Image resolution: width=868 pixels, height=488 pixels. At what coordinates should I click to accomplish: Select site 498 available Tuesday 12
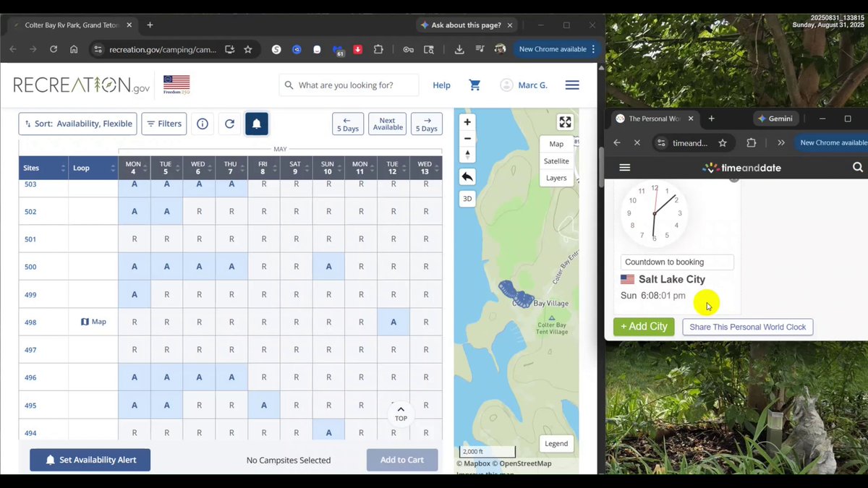pos(393,322)
